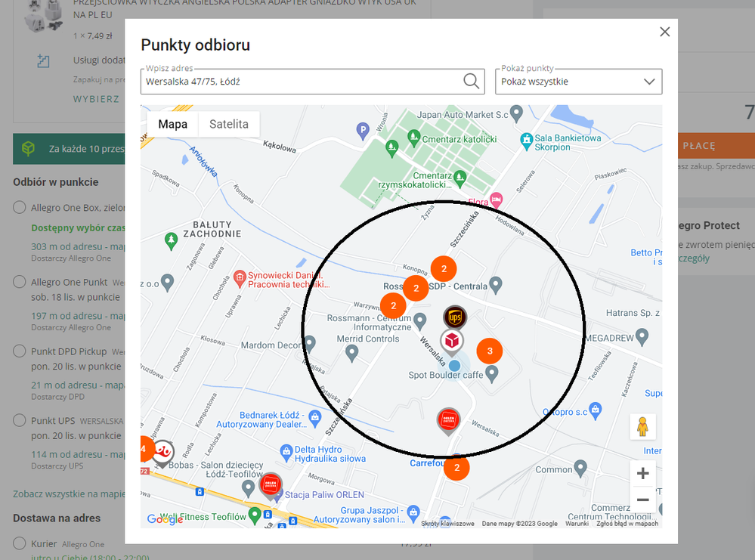
Task: Select Punkt DPD Pickup radio button
Action: (19, 351)
